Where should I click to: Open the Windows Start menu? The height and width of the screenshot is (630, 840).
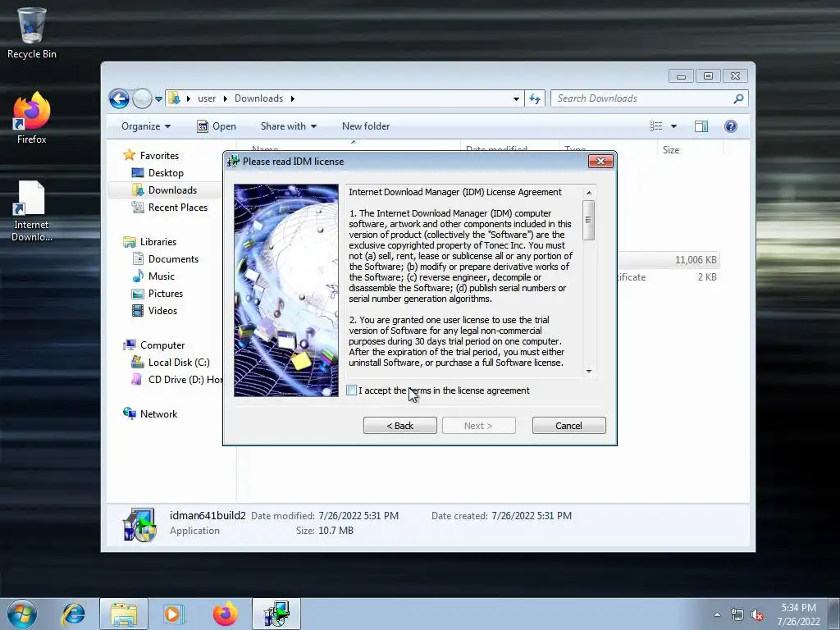tap(22, 614)
